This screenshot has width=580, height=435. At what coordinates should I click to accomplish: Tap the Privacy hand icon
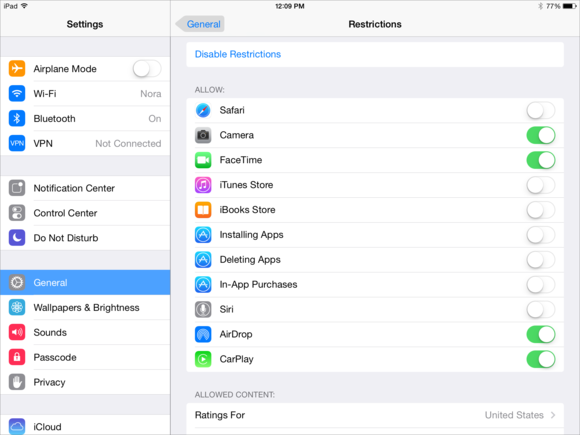(x=17, y=382)
